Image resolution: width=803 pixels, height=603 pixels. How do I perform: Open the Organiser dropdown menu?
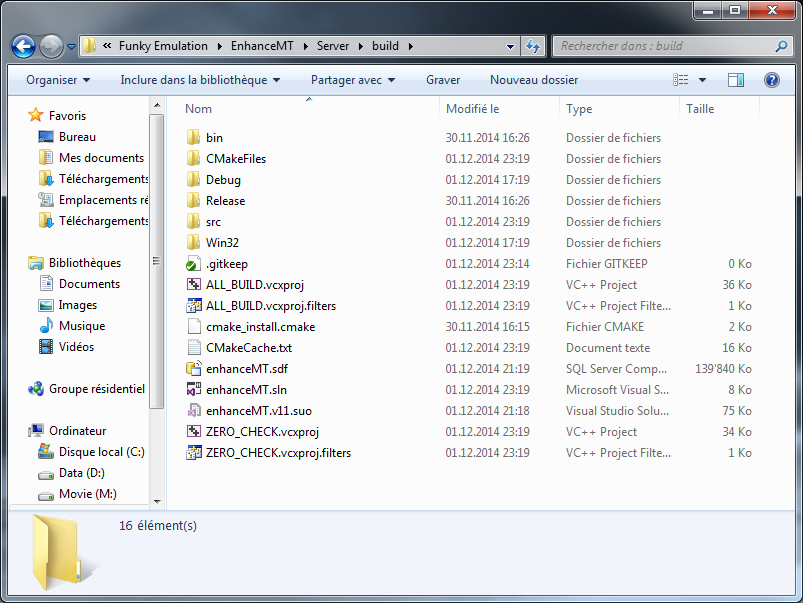58,80
